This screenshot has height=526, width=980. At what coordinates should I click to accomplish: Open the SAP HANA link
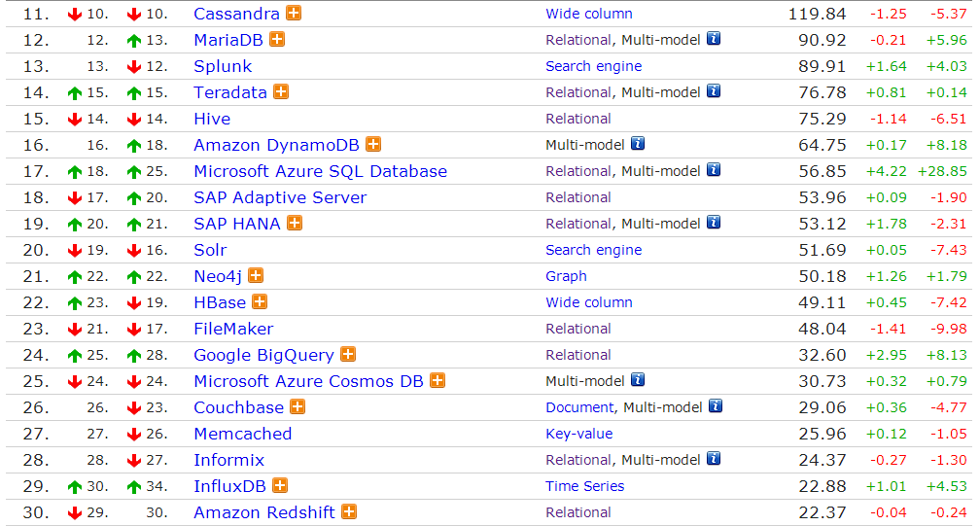[237, 224]
